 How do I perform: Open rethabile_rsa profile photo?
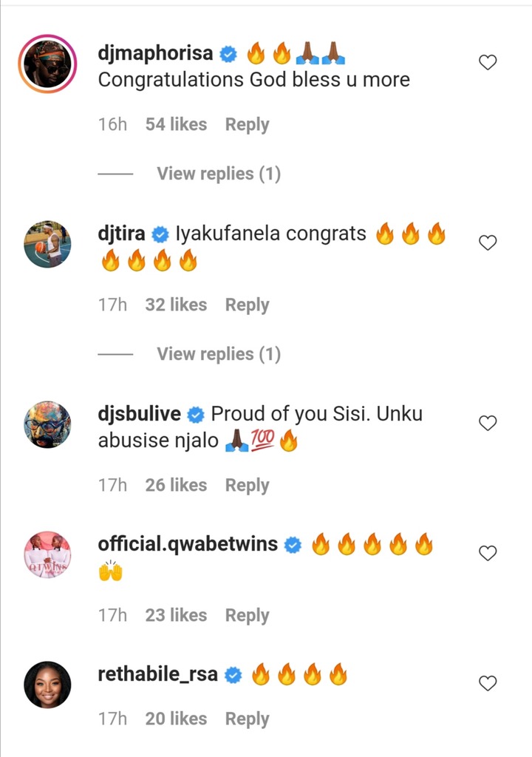point(47,685)
